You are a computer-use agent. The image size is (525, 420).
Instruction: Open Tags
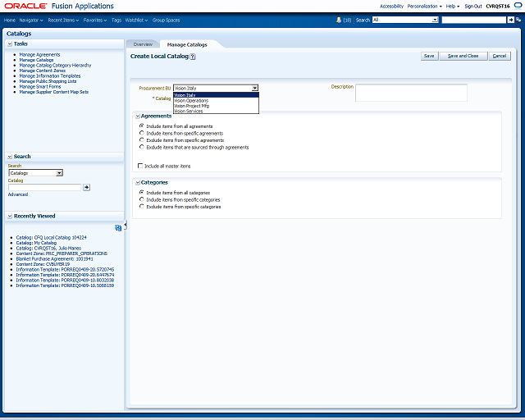[x=116, y=20]
